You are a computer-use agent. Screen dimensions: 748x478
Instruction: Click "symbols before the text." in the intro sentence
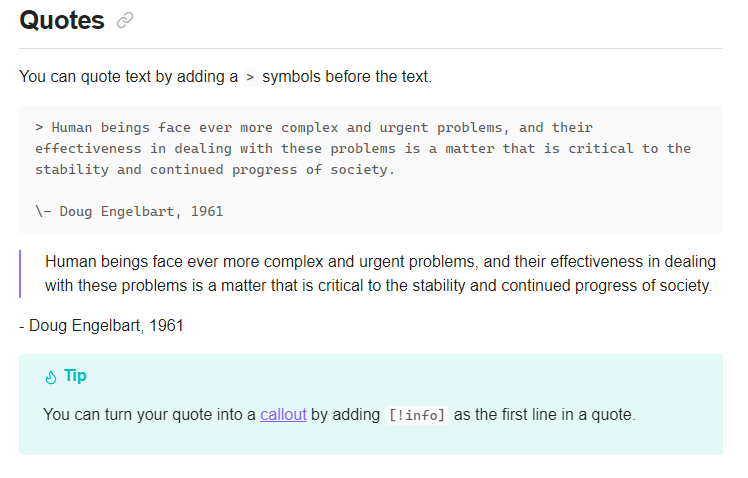(347, 77)
